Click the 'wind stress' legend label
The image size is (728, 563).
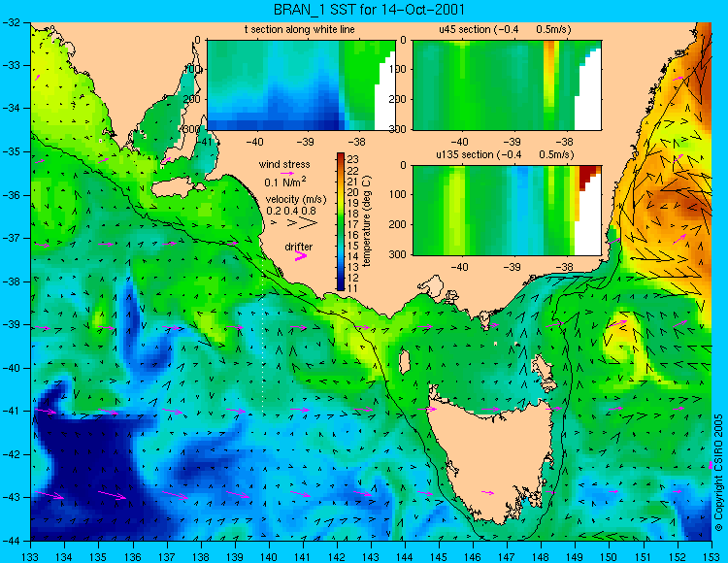click(x=284, y=164)
